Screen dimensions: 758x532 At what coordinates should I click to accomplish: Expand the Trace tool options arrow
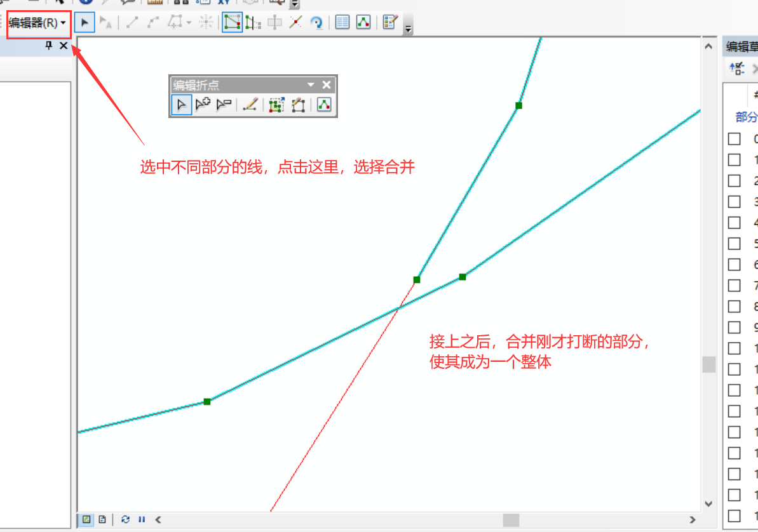[189, 23]
